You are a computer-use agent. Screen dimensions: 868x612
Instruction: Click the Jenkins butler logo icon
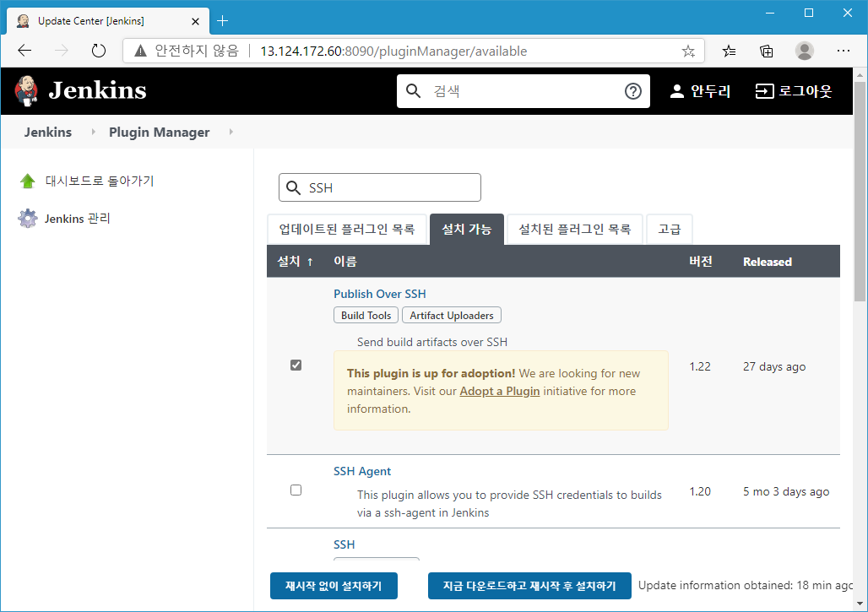[x=26, y=91]
